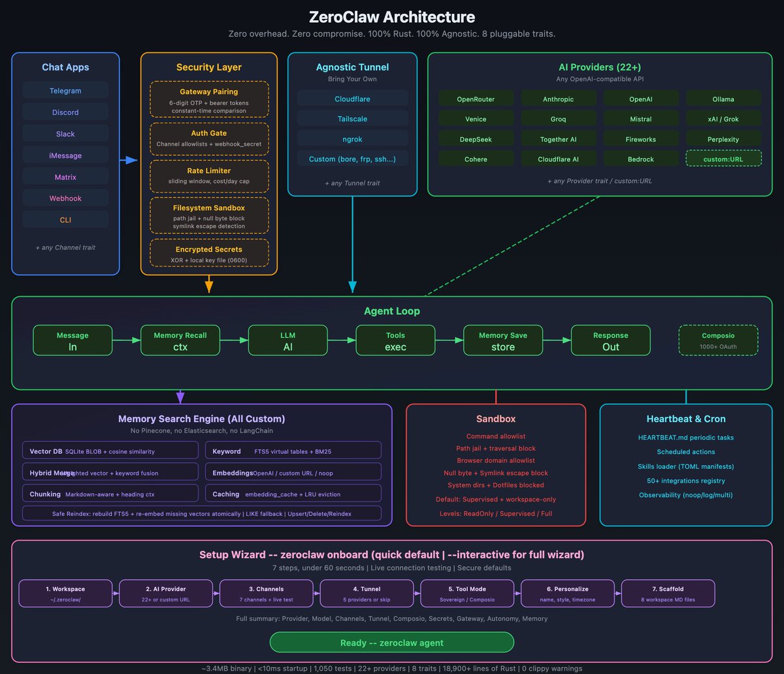Click the OpenRouter provider tile
The height and width of the screenshot is (674, 784).
click(x=476, y=99)
